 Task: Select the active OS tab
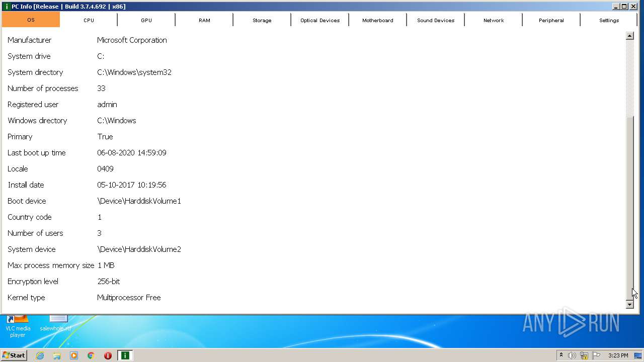tap(31, 20)
